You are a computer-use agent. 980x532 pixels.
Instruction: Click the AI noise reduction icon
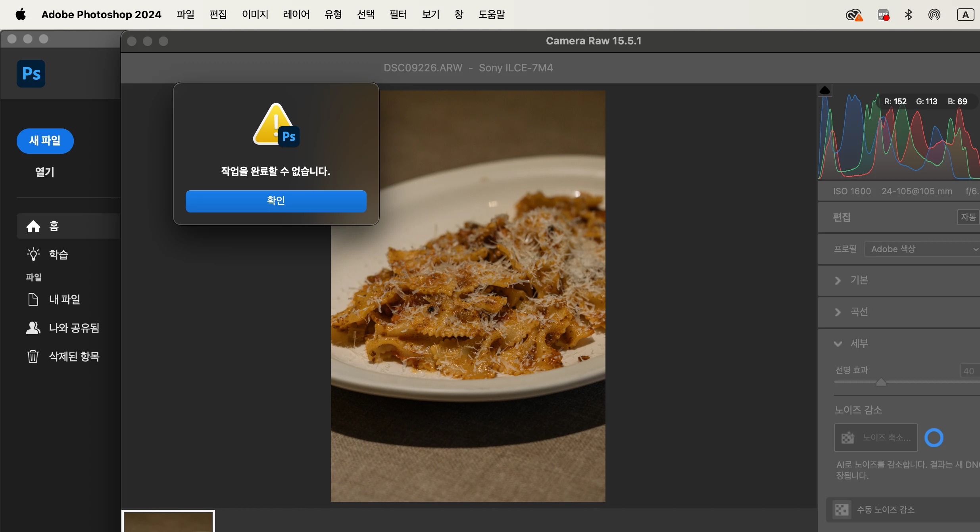pyautogui.click(x=848, y=438)
